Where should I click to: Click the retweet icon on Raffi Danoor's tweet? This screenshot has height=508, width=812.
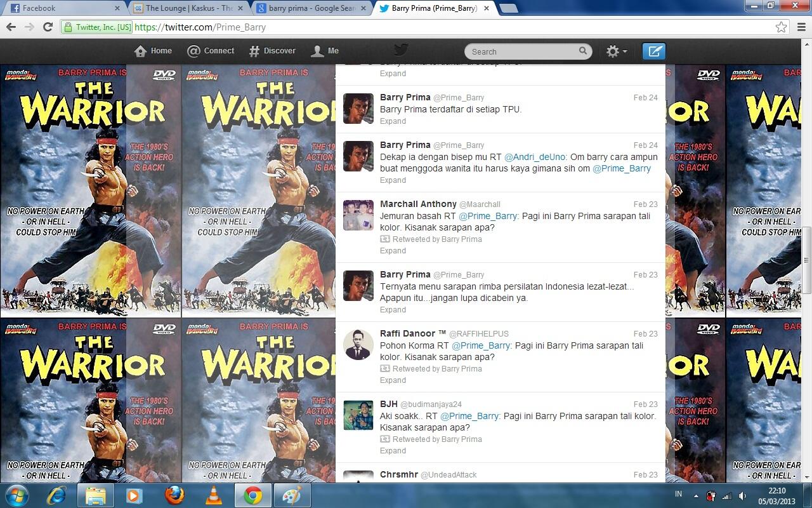point(385,369)
